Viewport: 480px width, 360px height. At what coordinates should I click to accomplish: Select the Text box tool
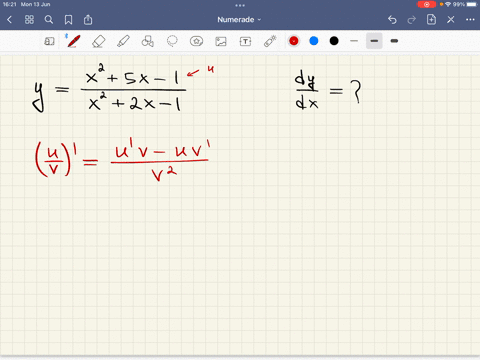pos(245,41)
